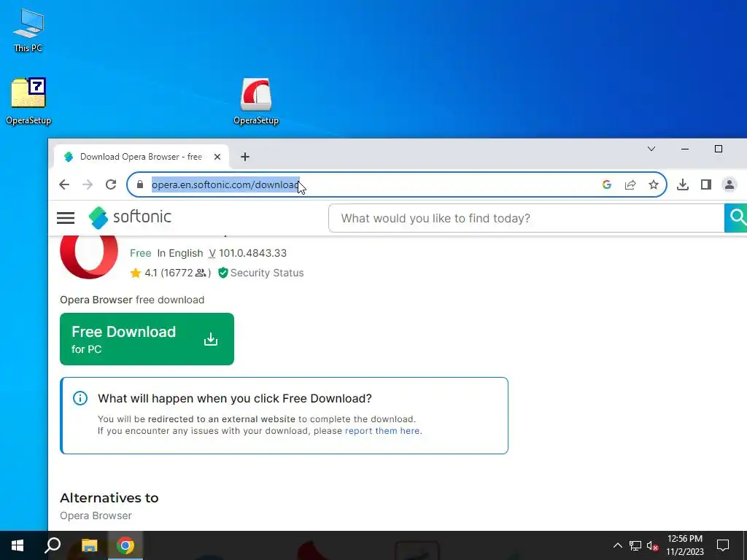Open the notification center icon
Image resolution: width=747 pixels, height=560 pixels.
[x=723, y=545]
